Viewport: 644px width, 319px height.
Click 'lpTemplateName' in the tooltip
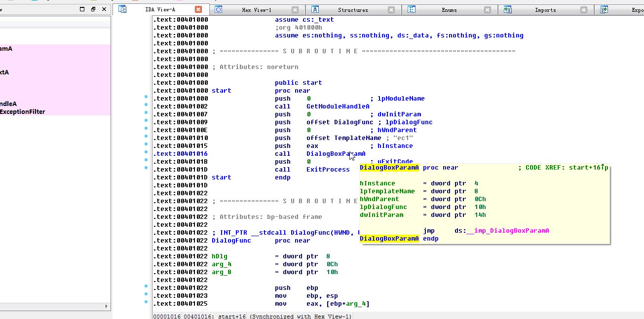click(x=387, y=191)
